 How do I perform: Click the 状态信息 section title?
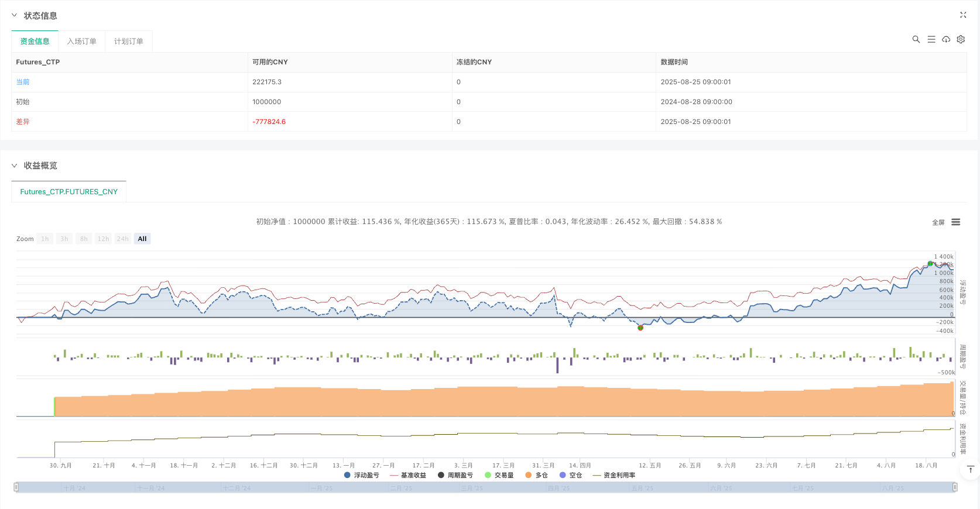point(40,16)
